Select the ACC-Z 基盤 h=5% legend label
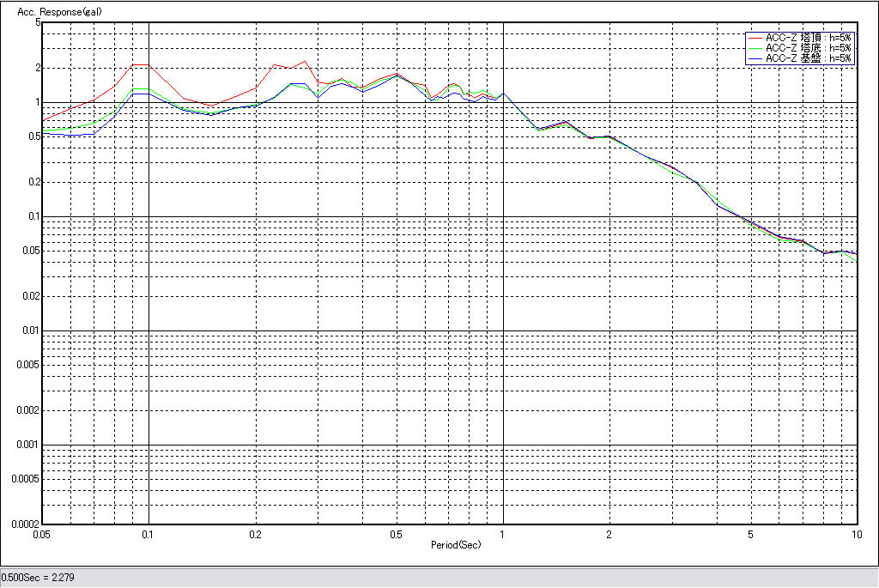 (x=808, y=58)
